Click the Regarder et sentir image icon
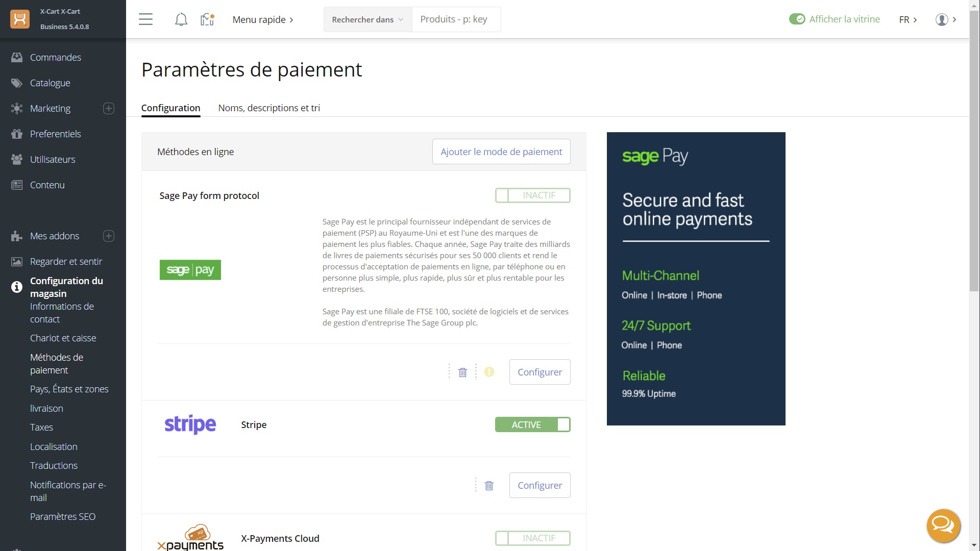 point(17,261)
